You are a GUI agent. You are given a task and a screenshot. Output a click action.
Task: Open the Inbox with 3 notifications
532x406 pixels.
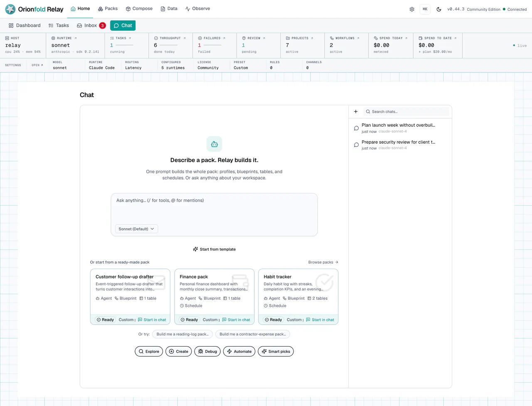pos(91,25)
